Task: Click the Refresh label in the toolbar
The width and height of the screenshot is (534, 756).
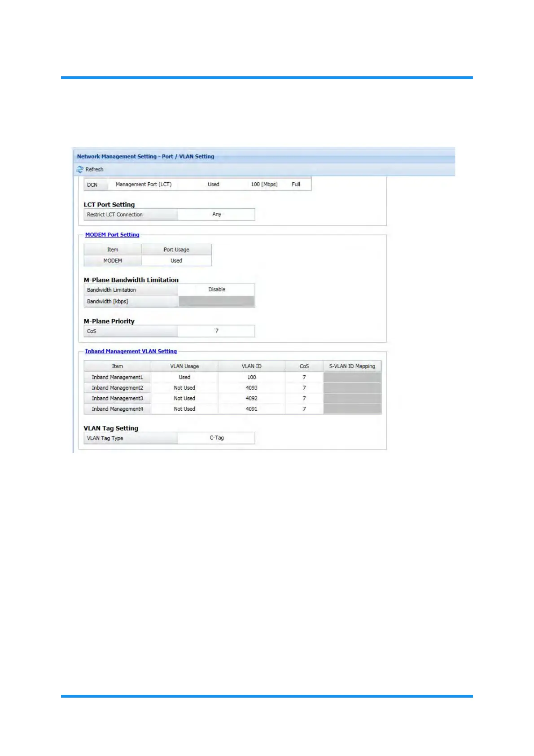Action: tap(94, 169)
